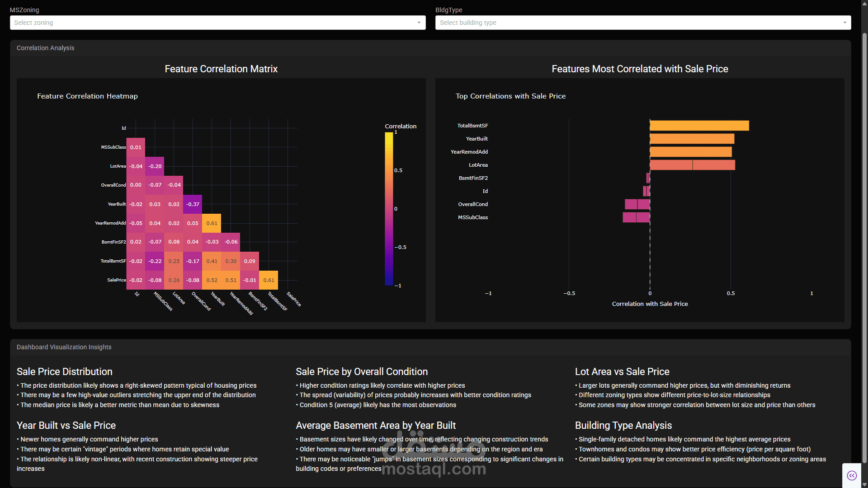Click the 0.41 TotalBsmtSF heatmap cell
Screen dimensions: 868x488
coord(212,261)
